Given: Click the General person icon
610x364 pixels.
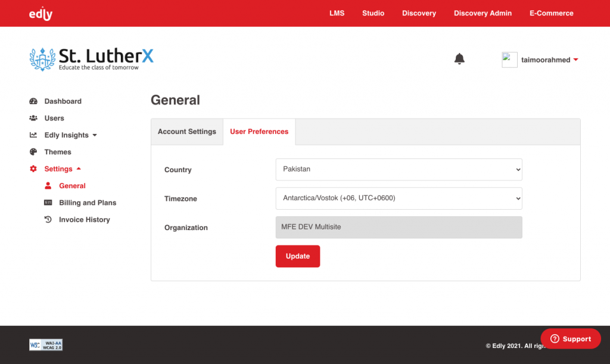Looking at the screenshot, I should (x=48, y=185).
